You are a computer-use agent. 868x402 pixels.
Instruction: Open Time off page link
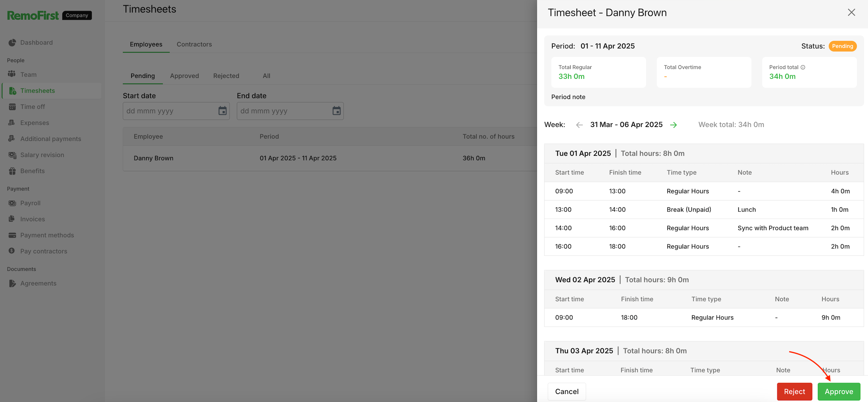click(x=32, y=106)
